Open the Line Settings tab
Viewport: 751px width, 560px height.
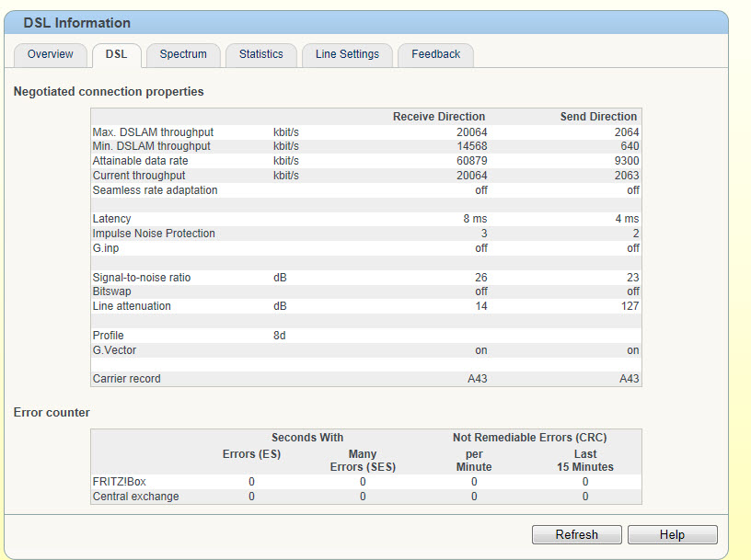(x=347, y=54)
